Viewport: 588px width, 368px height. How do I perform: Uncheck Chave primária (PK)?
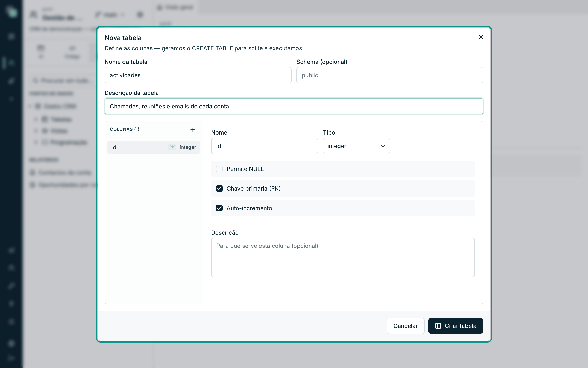click(x=219, y=188)
